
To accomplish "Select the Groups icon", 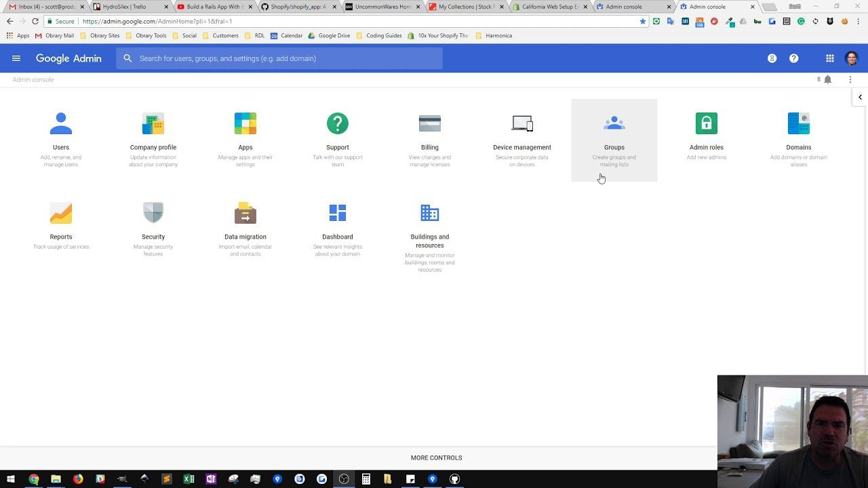I will (x=614, y=123).
